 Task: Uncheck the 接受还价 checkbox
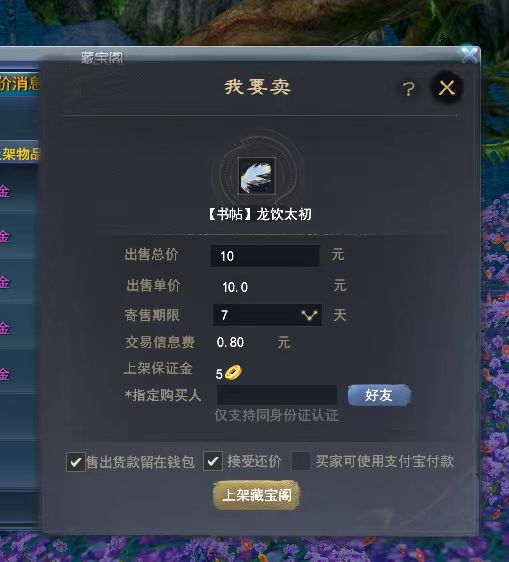pyautogui.click(x=213, y=461)
